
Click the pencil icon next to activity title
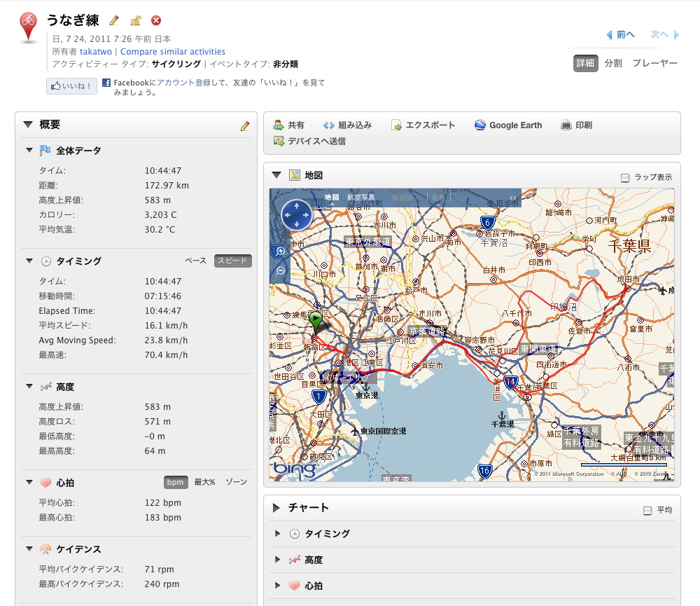pos(114,20)
